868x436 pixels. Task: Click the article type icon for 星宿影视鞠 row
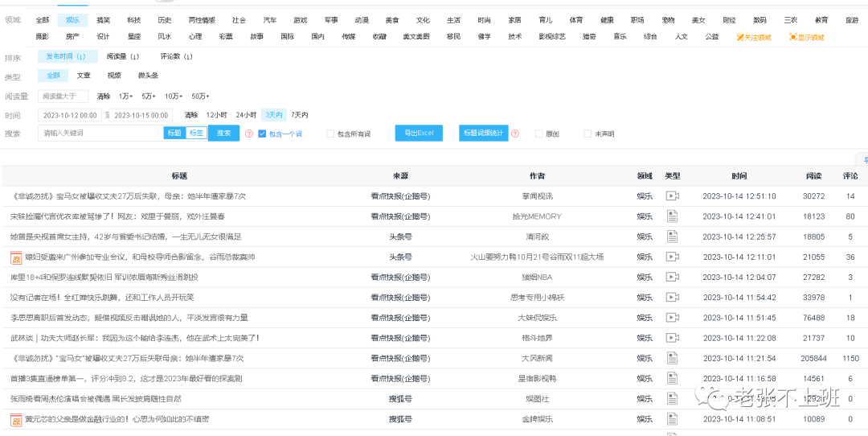point(672,379)
